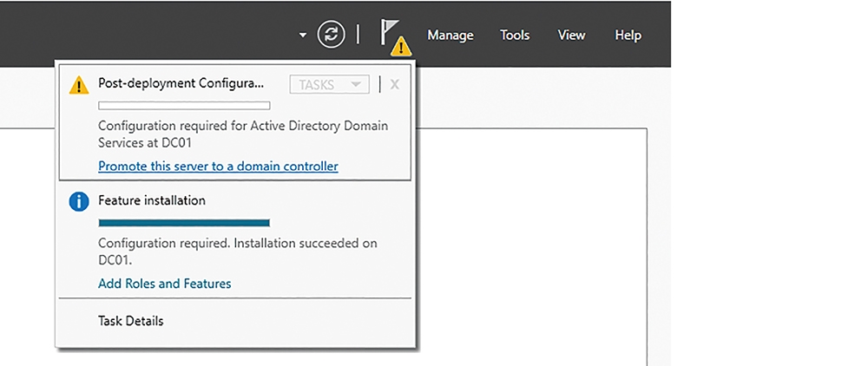Open the Help menu
The height and width of the screenshot is (366, 868).
[x=628, y=36]
